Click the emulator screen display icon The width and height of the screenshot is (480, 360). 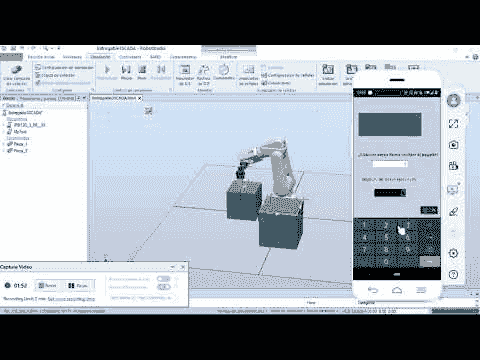click(x=453, y=190)
